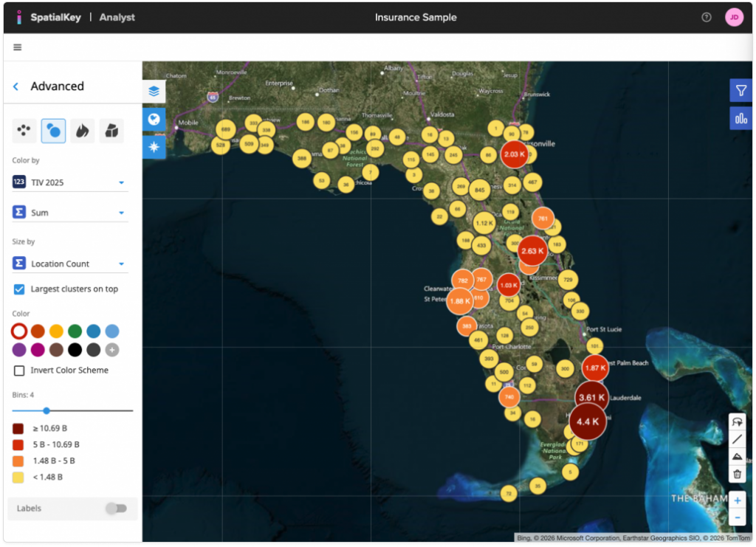Open the filters icon in top right
Viewport: 756px width, 547px height.
(x=740, y=89)
